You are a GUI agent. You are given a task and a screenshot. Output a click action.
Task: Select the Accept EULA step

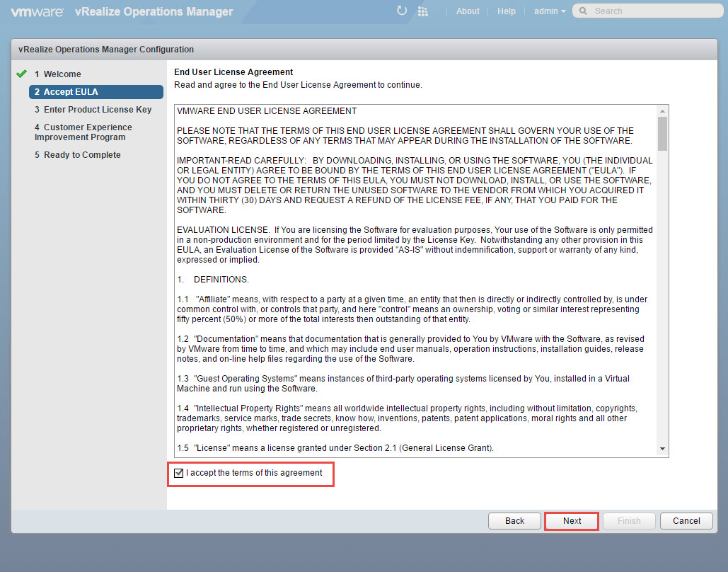[x=71, y=92]
